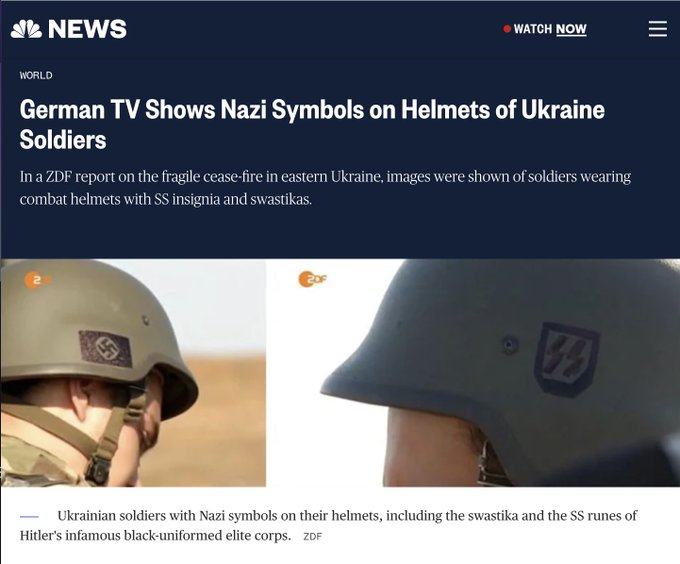Click the orange ZDF logo on left photo
This screenshot has height=564, width=680.
tap(38, 280)
